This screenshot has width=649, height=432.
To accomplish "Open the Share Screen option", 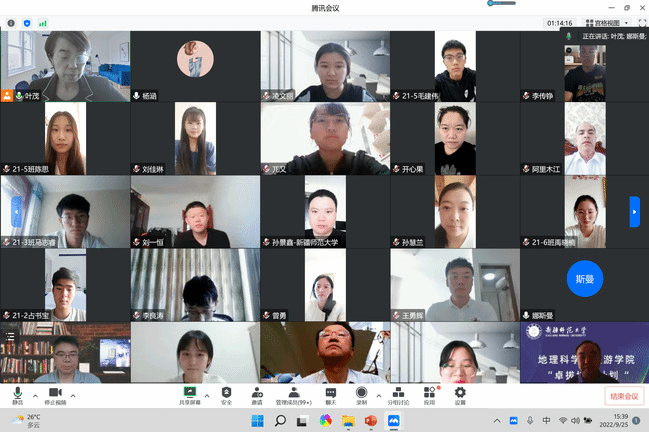I will click(188, 393).
